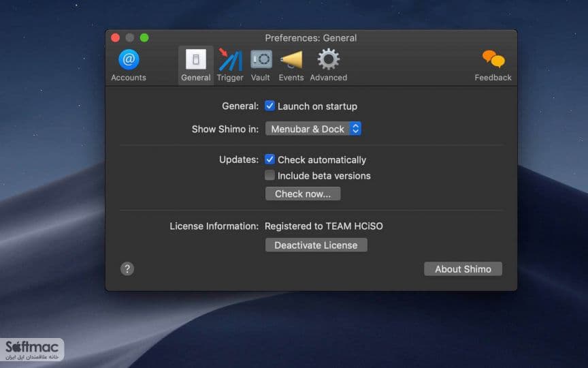The height and width of the screenshot is (368, 588).
Task: Open the Vault preferences pane
Action: point(261,65)
